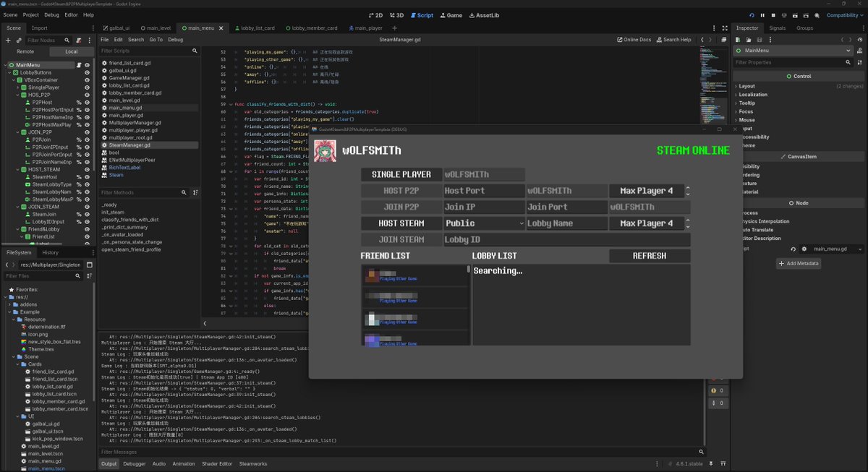Add a new node in Scene dock
The image size is (868, 472).
pyautogui.click(x=8, y=40)
